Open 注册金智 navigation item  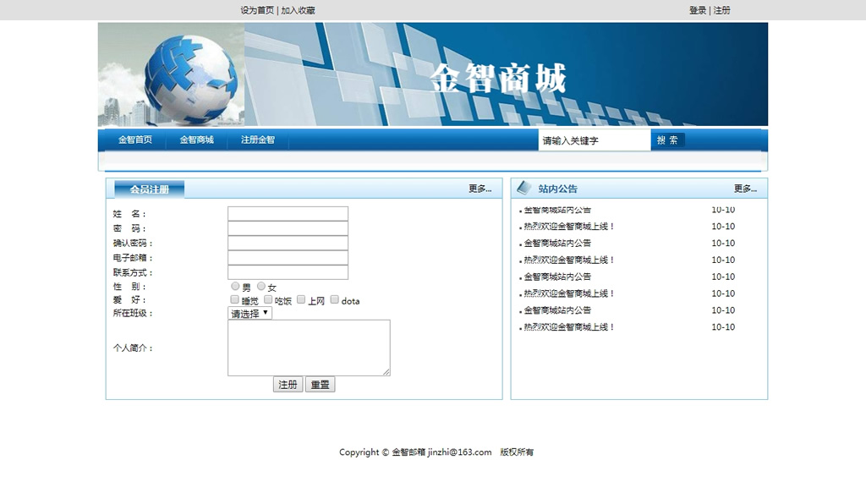coord(258,140)
